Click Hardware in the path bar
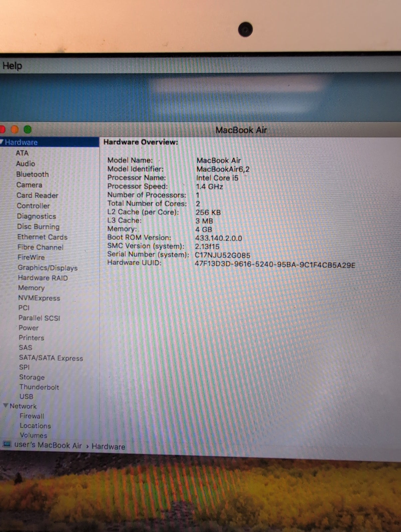 tap(108, 447)
